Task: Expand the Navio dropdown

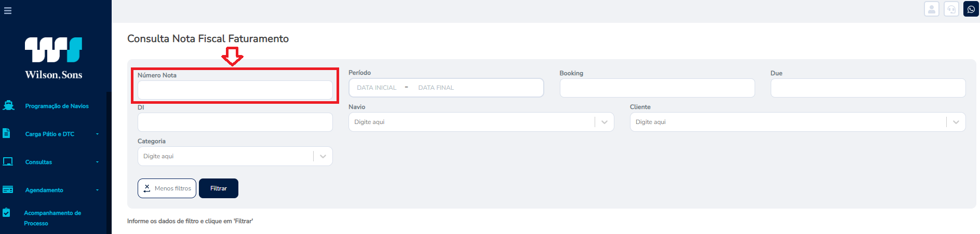Action: tap(605, 122)
